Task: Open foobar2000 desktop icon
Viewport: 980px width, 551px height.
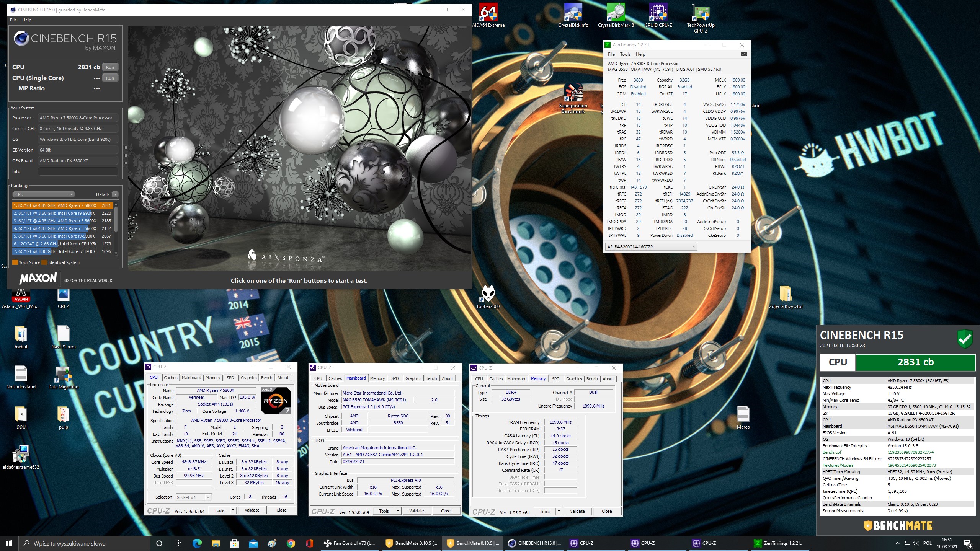Action: 488,297
